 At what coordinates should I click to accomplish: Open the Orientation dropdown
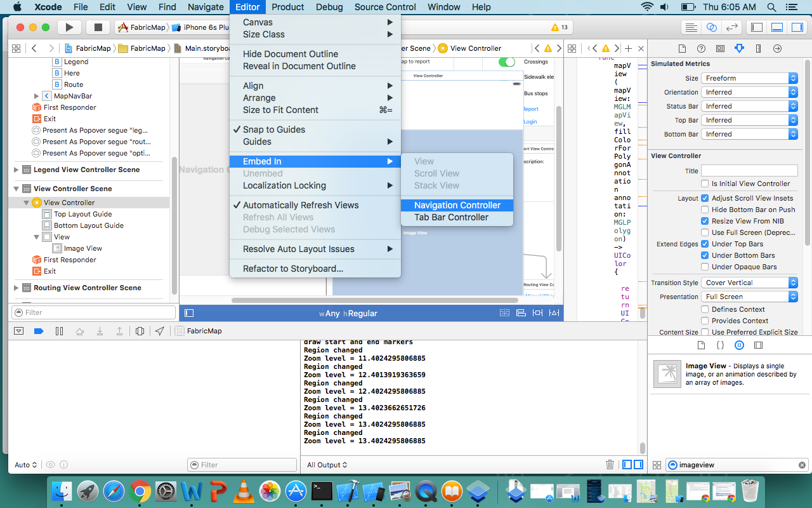[x=749, y=92]
